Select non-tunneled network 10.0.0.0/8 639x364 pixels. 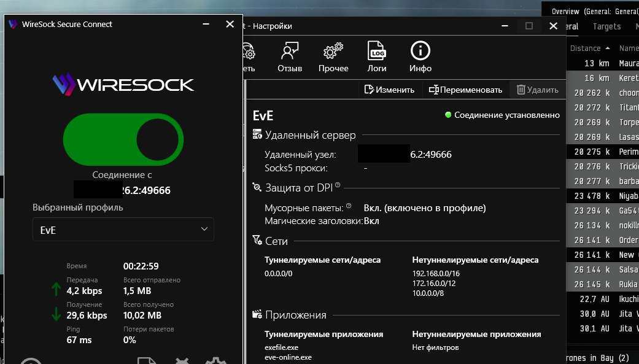click(x=428, y=293)
